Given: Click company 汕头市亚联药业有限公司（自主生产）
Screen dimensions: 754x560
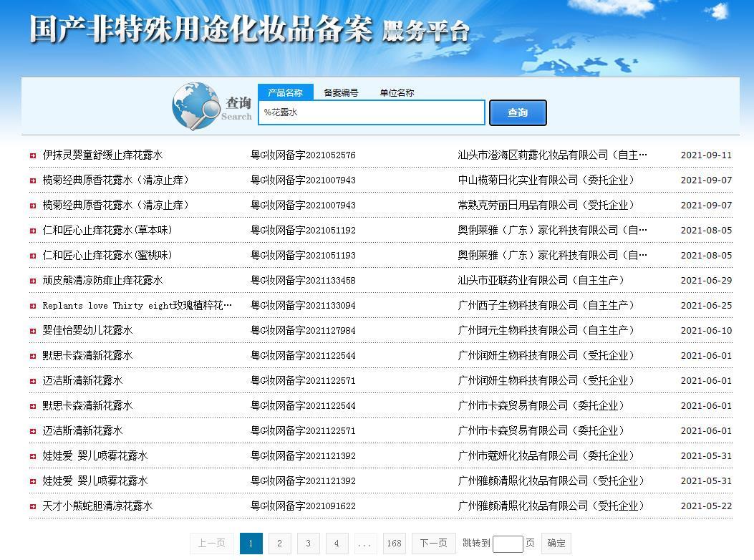Looking at the screenshot, I should 541,280.
